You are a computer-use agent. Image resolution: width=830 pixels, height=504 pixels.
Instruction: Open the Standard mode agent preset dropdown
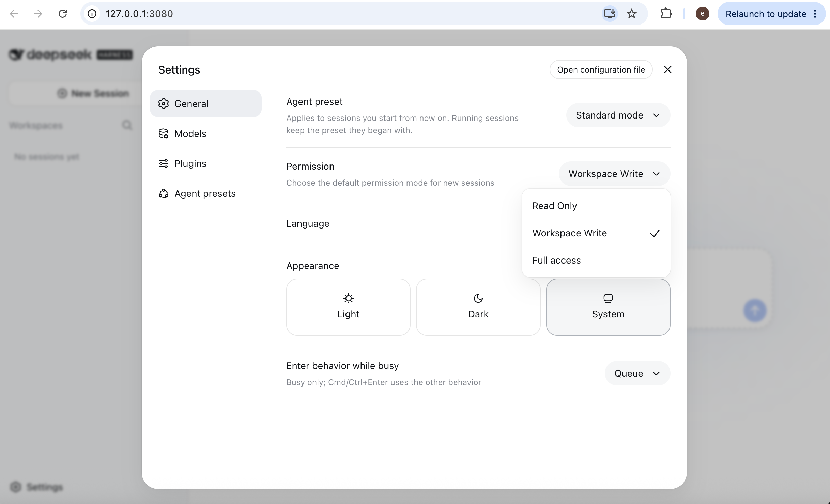(x=618, y=115)
